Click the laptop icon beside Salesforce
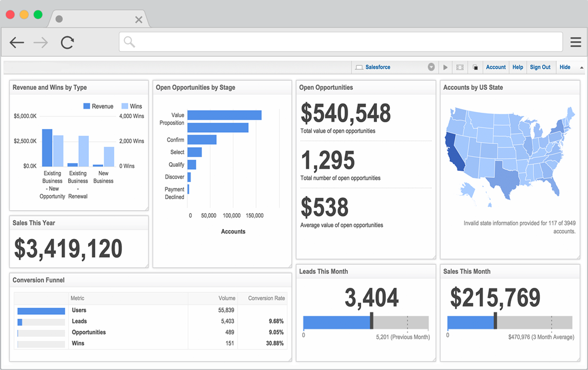This screenshot has height=370, width=588. tap(359, 68)
